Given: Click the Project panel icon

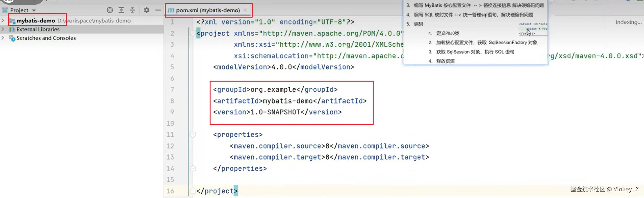Looking at the screenshot, I should pyautogui.click(x=5, y=10).
